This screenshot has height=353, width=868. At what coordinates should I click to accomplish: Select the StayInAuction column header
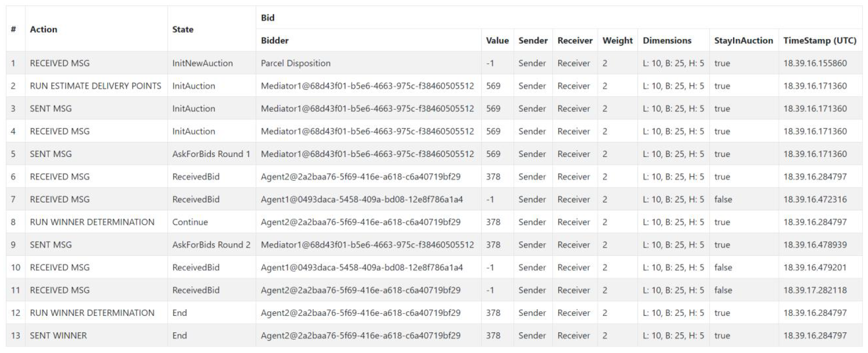pyautogui.click(x=743, y=41)
